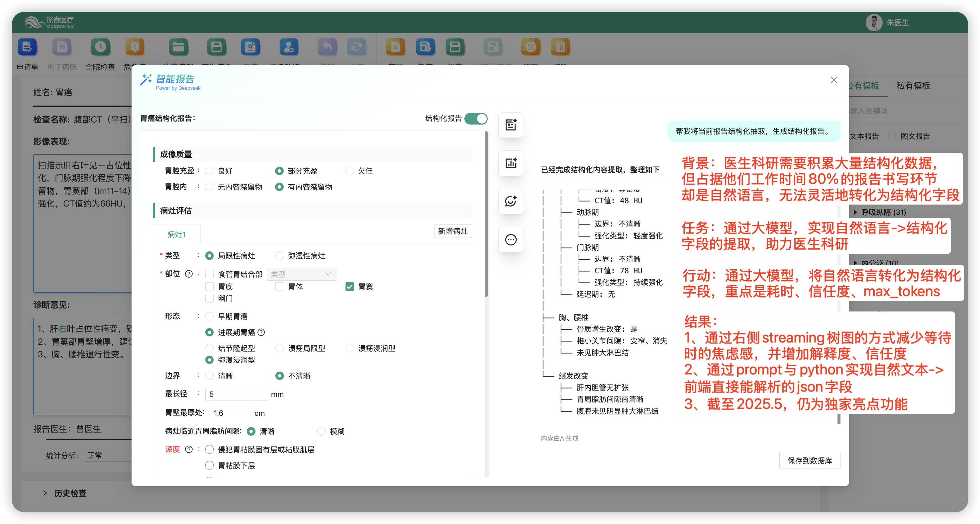Select 欠佳 for 胃腔充盈
980x524 pixels.
[349, 171]
